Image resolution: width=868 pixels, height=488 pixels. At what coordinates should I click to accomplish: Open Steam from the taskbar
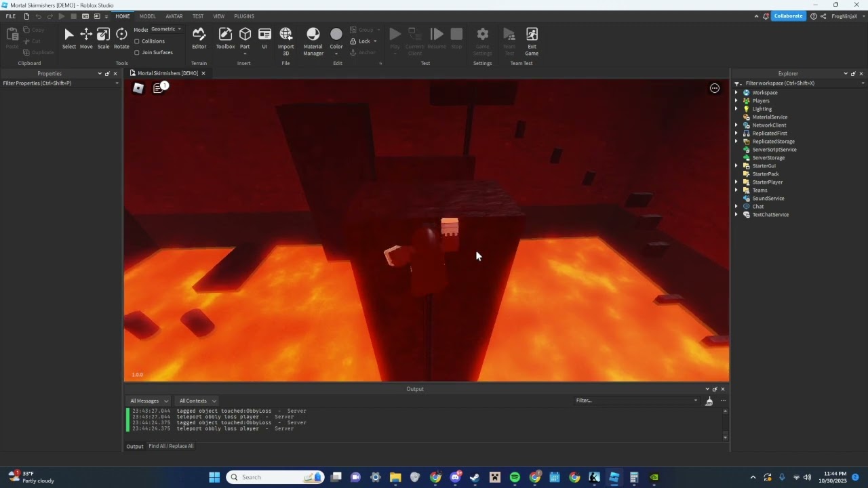(475, 477)
